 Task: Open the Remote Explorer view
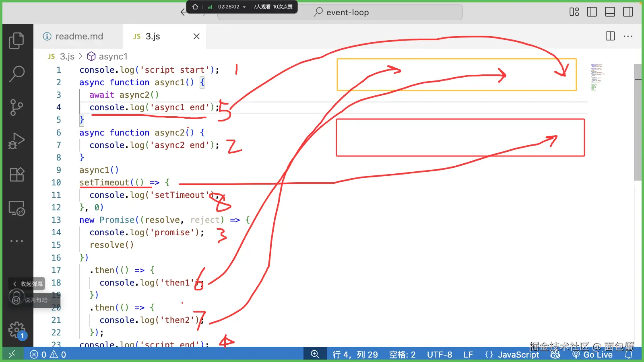[17, 208]
